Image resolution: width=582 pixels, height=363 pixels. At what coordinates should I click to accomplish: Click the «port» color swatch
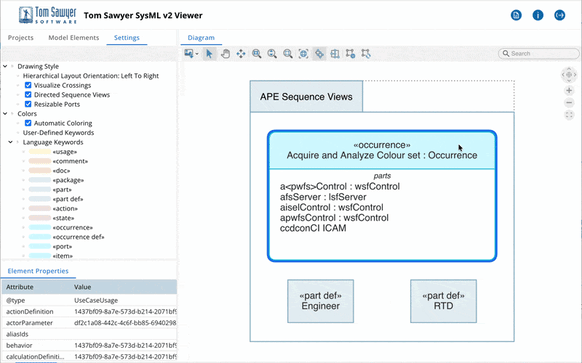point(40,246)
